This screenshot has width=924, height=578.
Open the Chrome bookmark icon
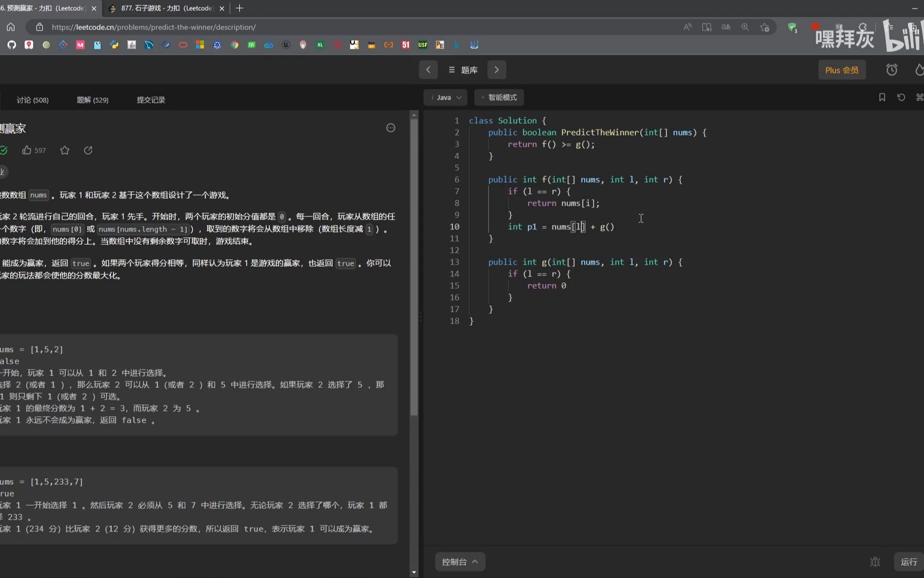[x=234, y=45]
